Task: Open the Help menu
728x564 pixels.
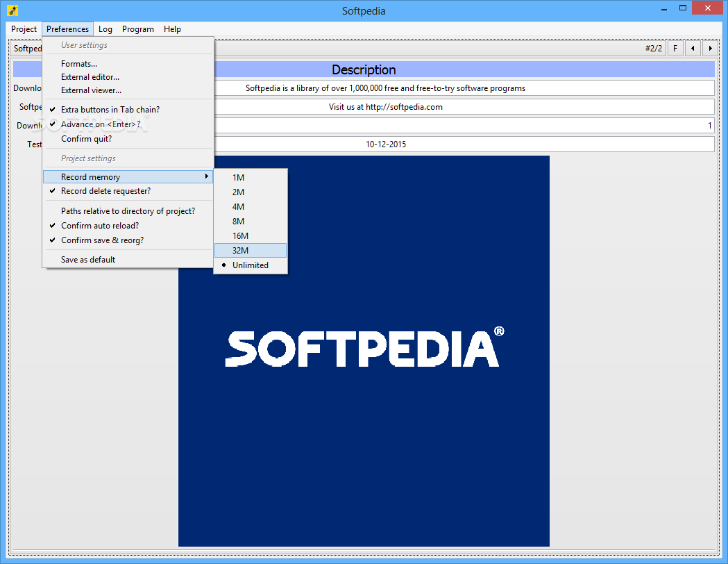Action: (172, 28)
